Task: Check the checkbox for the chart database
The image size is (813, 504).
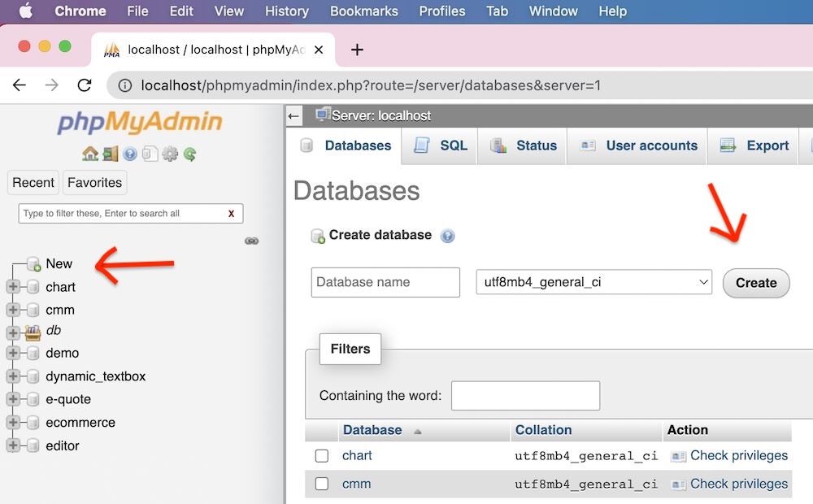Action: pos(322,456)
